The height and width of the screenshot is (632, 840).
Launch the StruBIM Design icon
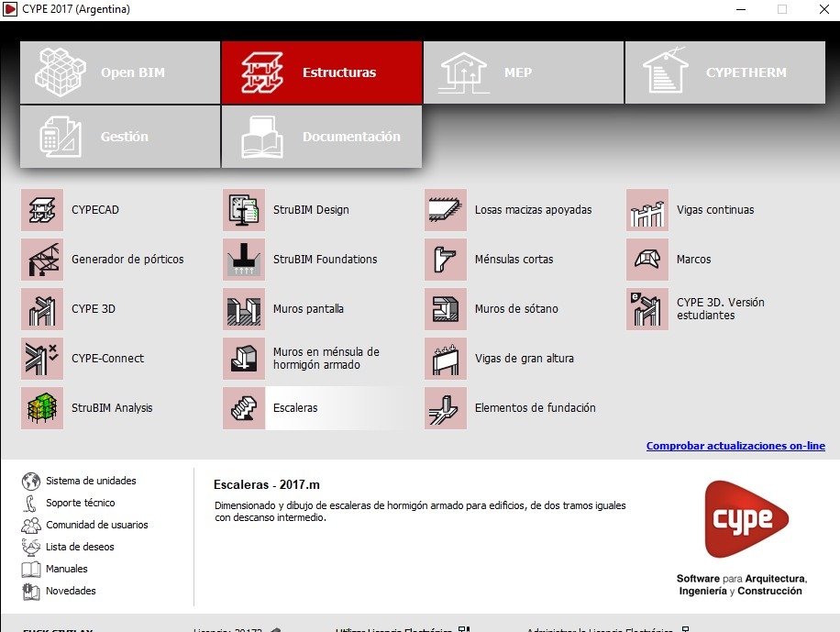coord(244,210)
